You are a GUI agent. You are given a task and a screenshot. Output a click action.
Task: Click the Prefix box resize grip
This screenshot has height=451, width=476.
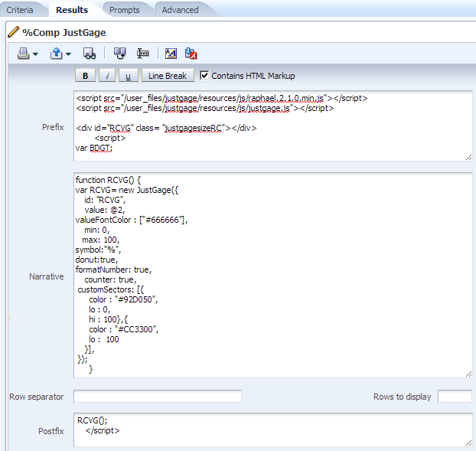tap(468, 157)
